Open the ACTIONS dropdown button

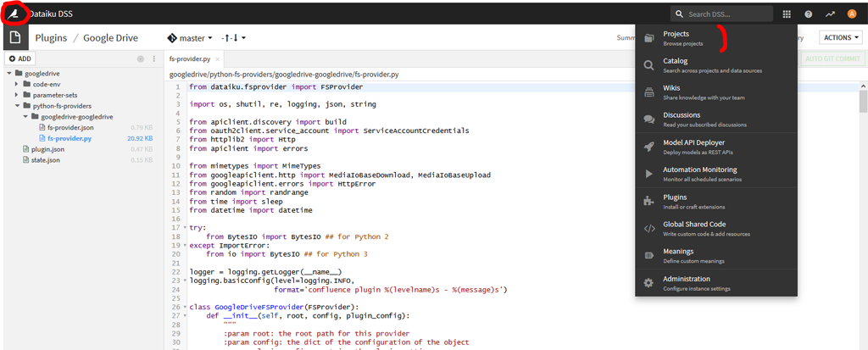pyautogui.click(x=841, y=37)
